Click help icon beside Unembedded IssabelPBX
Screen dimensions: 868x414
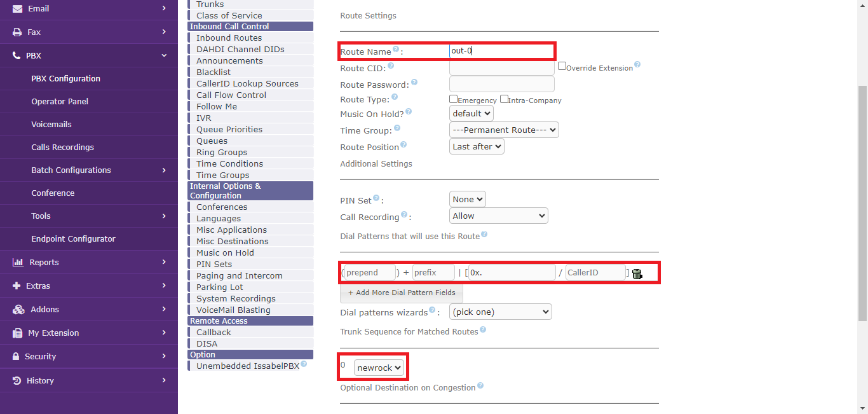[x=304, y=364]
